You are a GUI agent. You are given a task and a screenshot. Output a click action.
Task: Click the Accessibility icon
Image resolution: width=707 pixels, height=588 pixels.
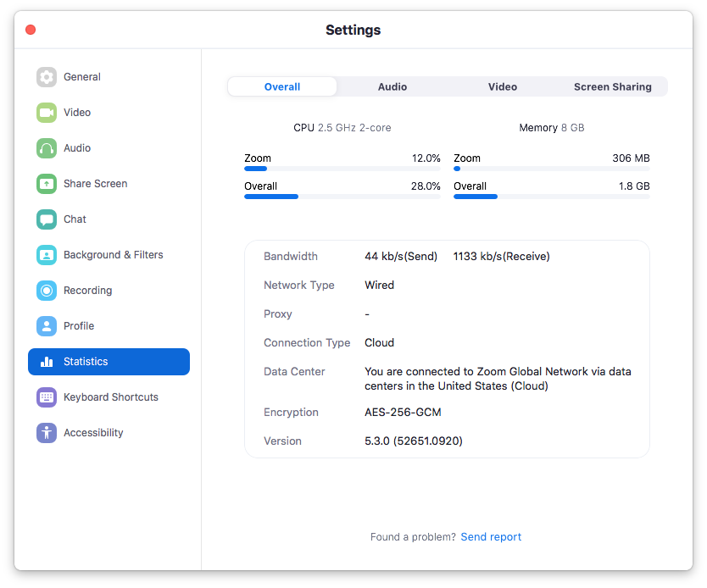(x=47, y=433)
